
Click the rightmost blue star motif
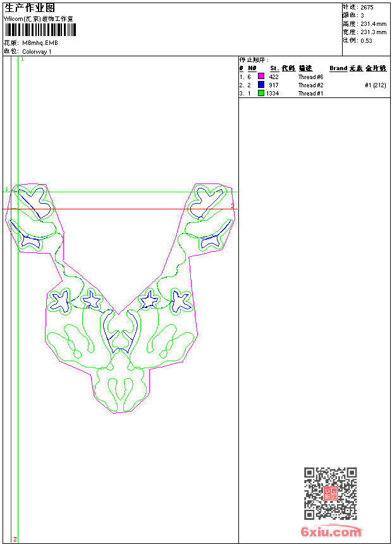[181, 300]
